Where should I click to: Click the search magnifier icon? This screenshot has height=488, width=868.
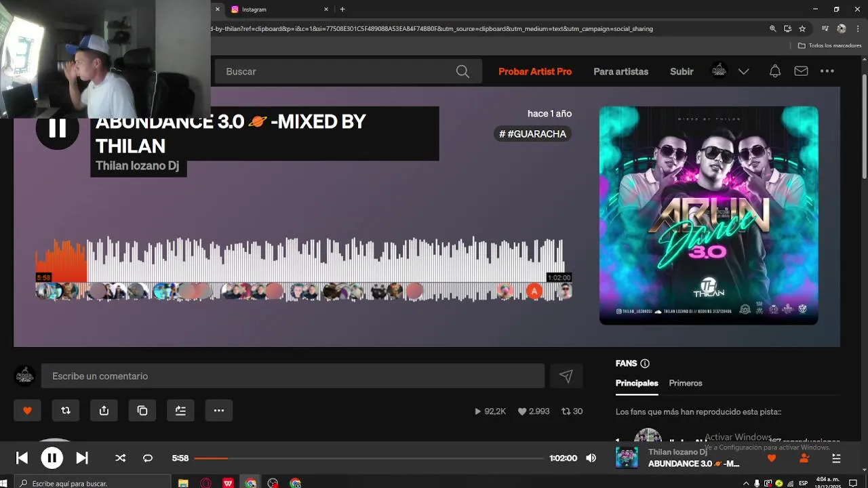(462, 71)
